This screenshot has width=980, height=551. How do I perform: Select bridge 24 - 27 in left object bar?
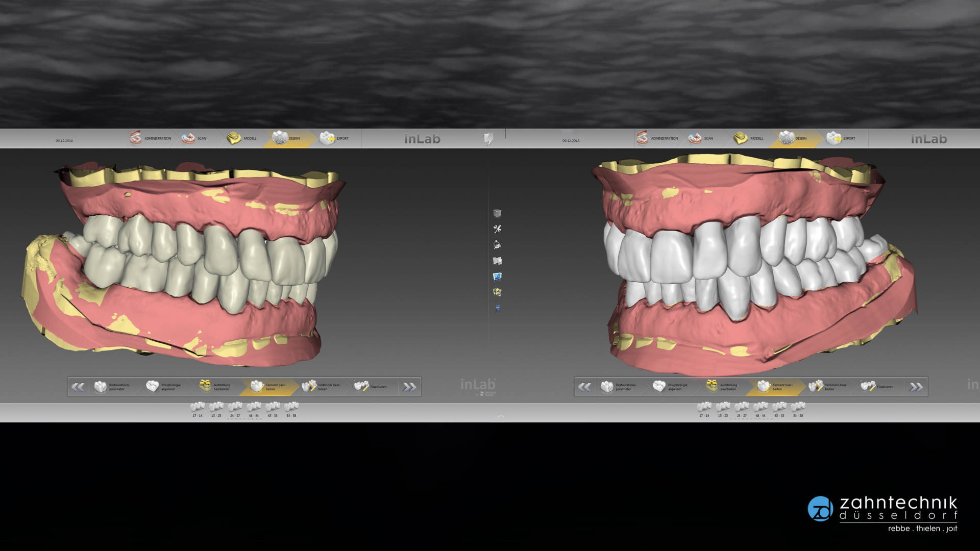[x=235, y=410]
